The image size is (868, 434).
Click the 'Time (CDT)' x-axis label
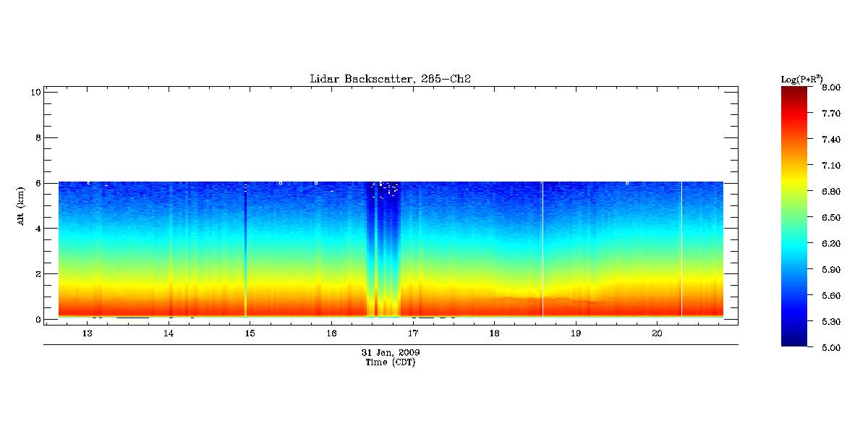pyautogui.click(x=391, y=362)
